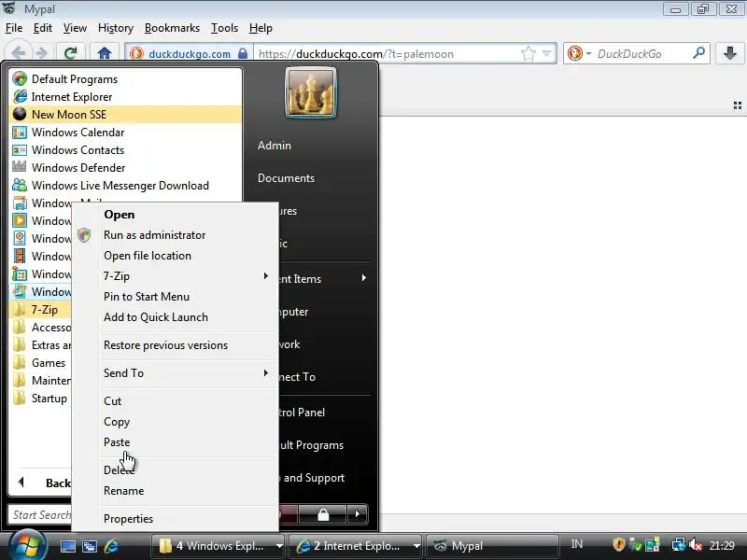
Task: Click the chess user account picture
Action: point(311,92)
